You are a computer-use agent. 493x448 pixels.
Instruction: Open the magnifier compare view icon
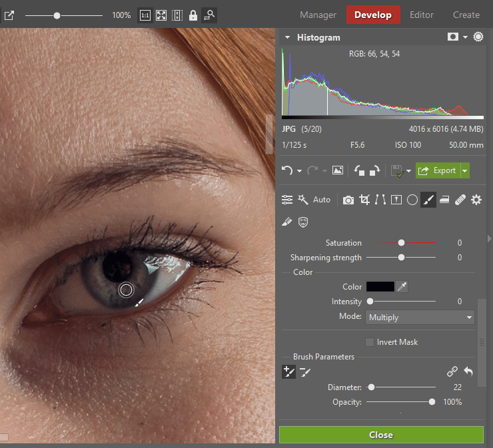point(209,15)
